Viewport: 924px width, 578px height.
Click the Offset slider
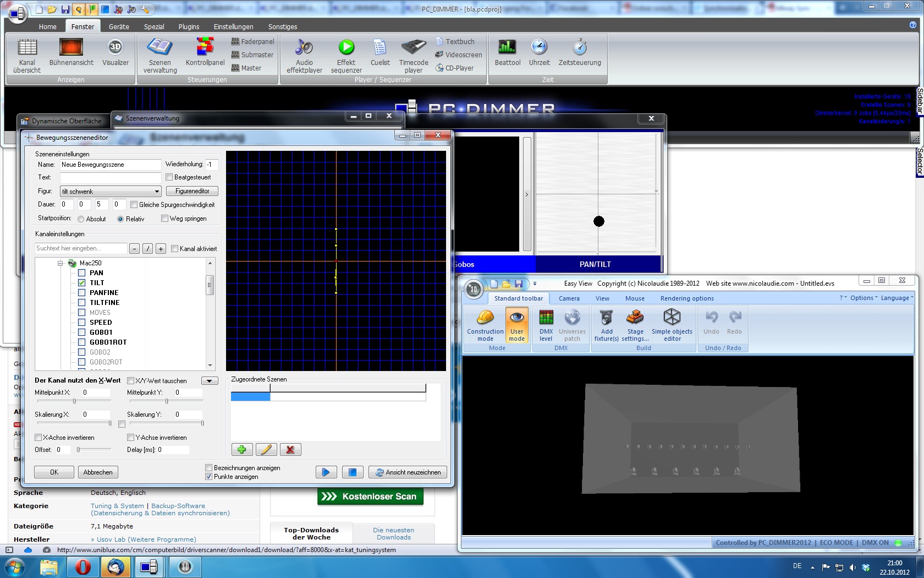pos(94,450)
